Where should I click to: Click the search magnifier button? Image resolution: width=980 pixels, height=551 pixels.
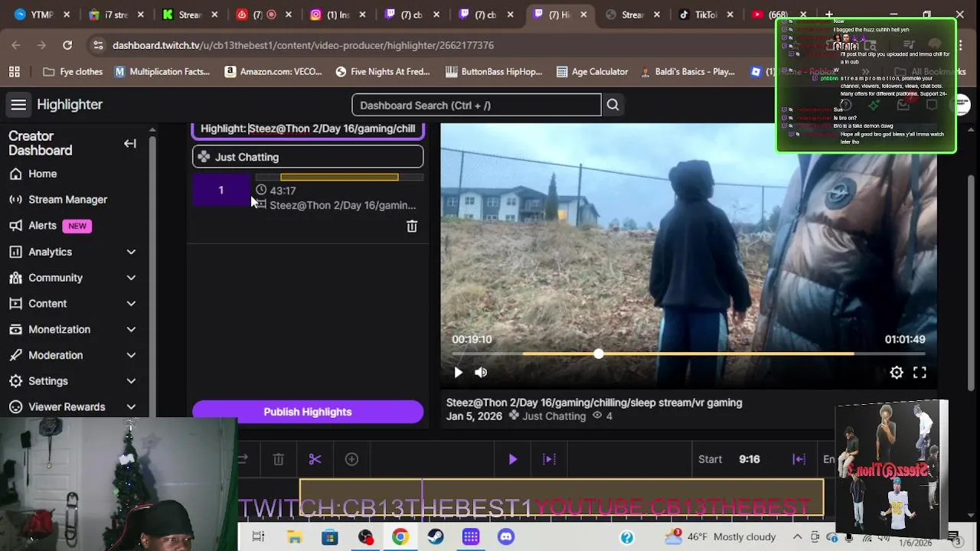[612, 105]
